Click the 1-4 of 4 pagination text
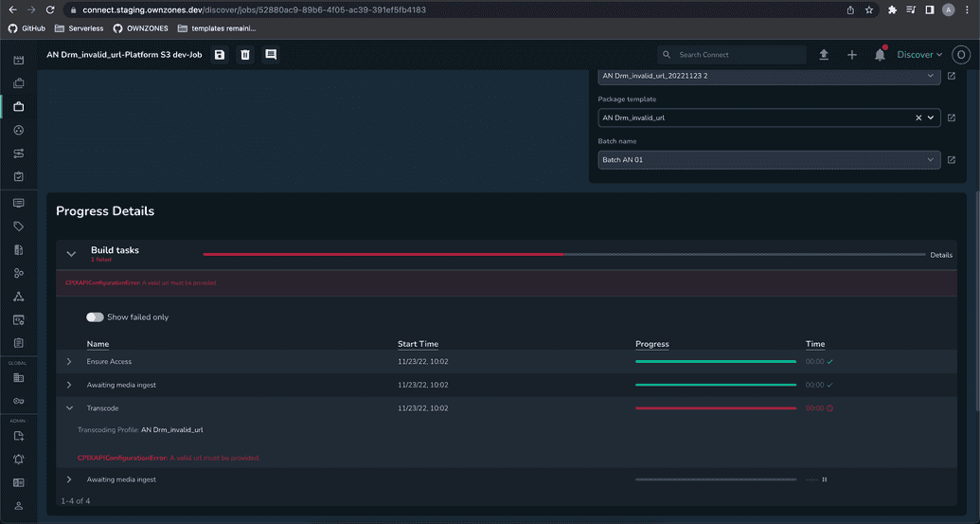The width and height of the screenshot is (980, 524). click(76, 501)
